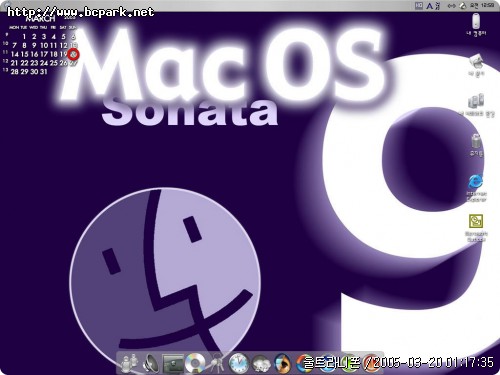Viewport: 500px width, 375px height.
Task: Select date 9 in the March calendar
Action: 34,45
